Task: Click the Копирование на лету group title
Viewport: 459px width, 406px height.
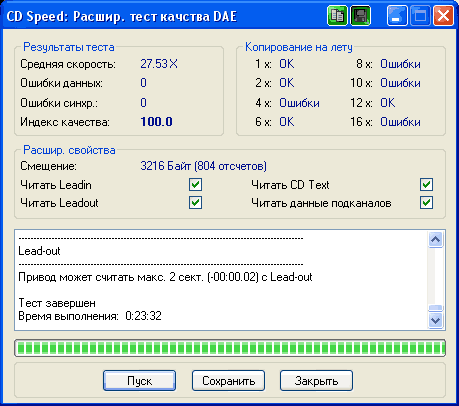Action: coord(299,47)
